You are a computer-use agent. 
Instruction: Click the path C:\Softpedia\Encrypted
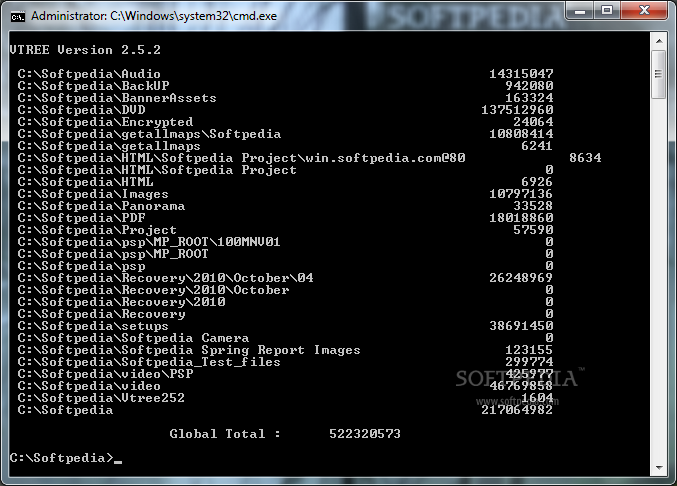[105, 122]
